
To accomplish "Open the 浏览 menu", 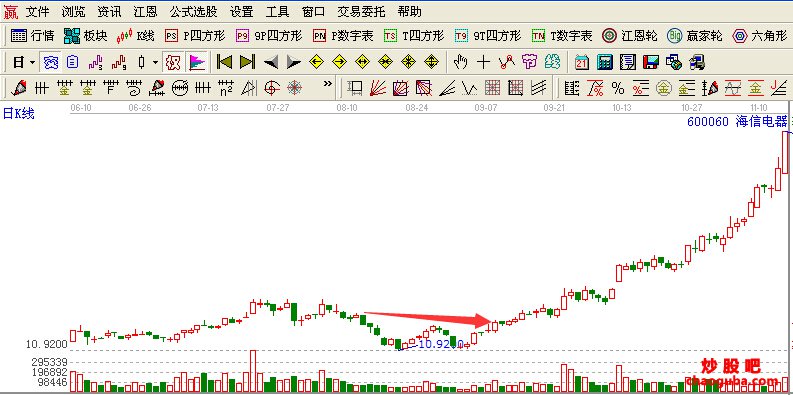I will pos(74,11).
